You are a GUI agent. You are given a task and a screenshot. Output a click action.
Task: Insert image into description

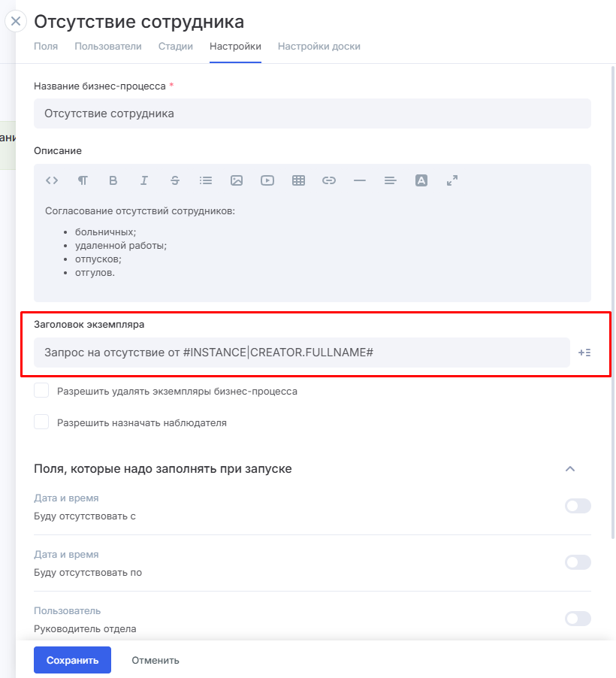click(237, 180)
